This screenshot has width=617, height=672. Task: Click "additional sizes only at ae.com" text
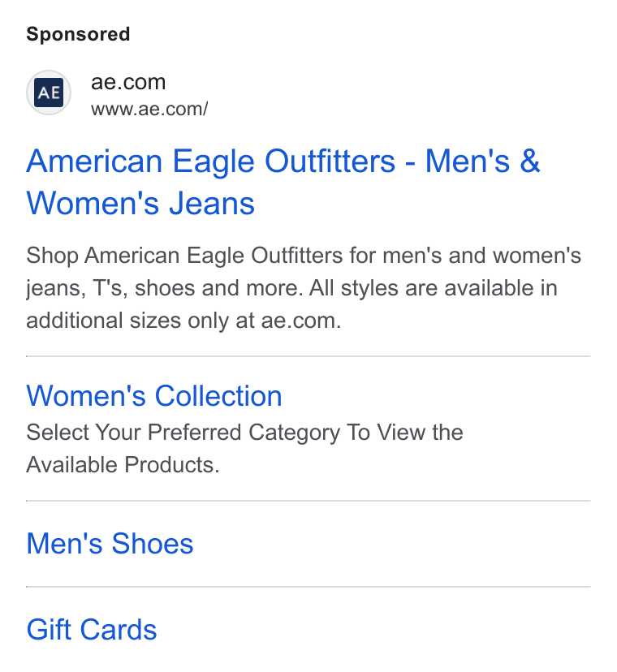(x=183, y=321)
